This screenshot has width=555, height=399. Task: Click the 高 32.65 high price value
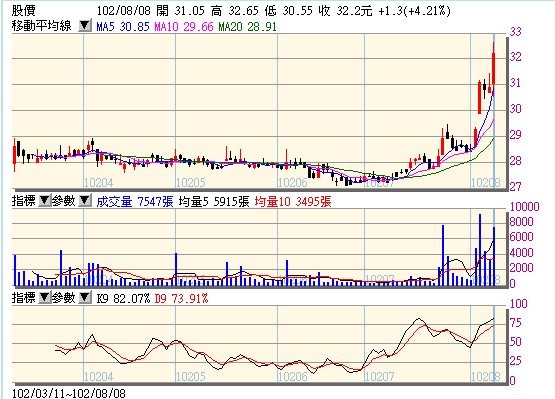[x=235, y=11]
